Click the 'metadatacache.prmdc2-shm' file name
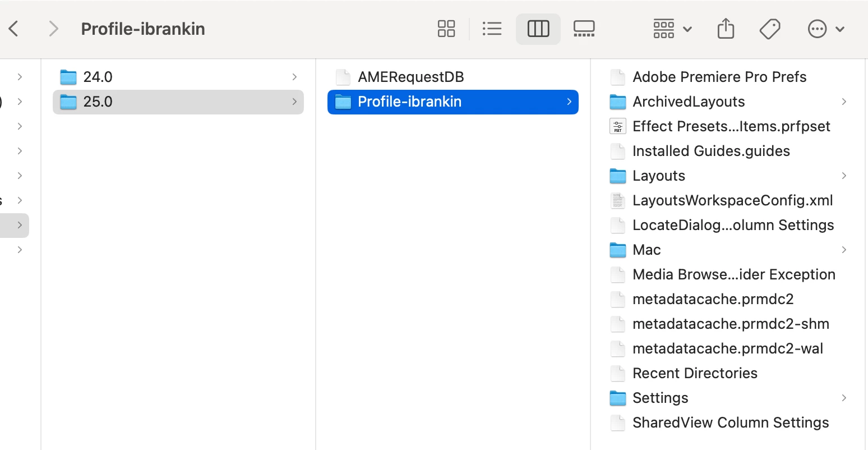This screenshot has height=450, width=868. click(731, 324)
